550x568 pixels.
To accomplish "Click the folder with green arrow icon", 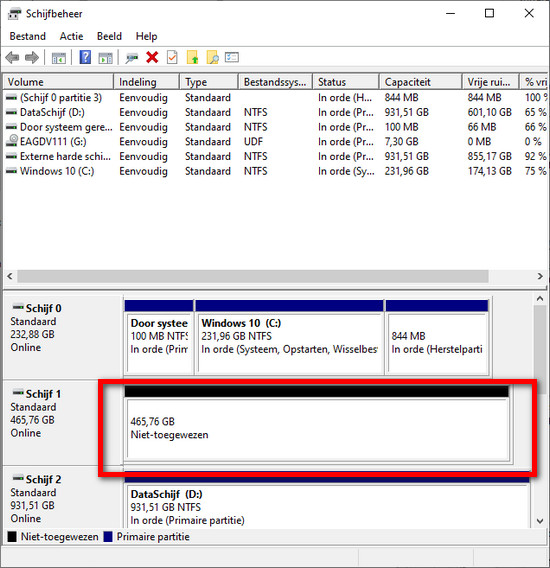I will point(192,58).
